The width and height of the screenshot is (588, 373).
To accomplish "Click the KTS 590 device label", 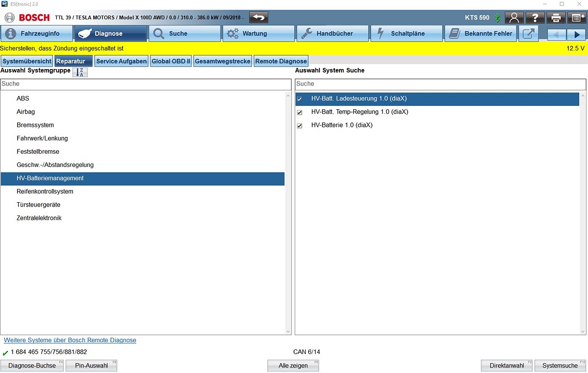I will point(477,18).
